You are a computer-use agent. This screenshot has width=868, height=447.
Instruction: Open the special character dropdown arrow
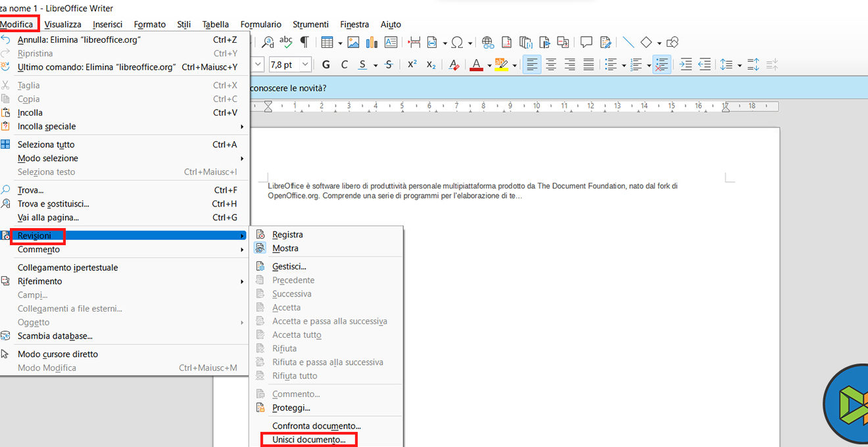[471, 43]
